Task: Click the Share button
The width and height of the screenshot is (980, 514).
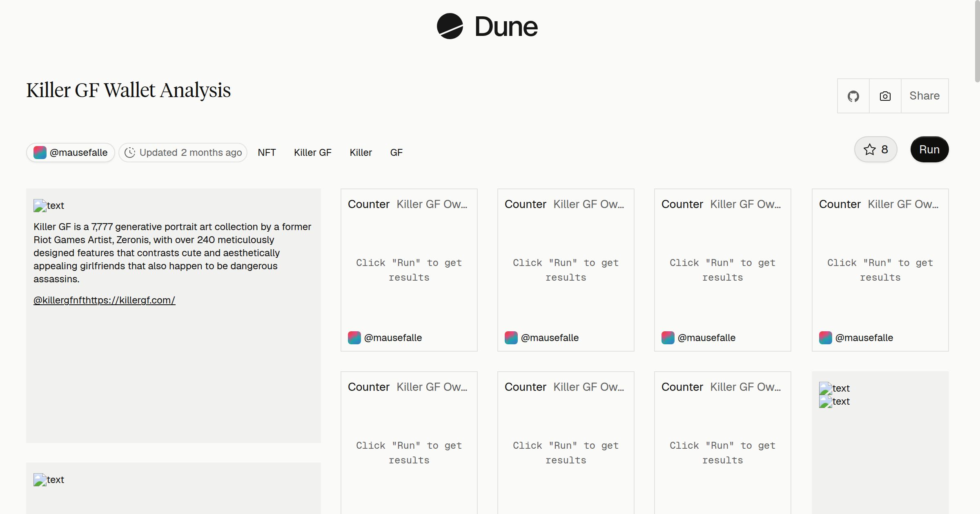Action: pos(924,96)
